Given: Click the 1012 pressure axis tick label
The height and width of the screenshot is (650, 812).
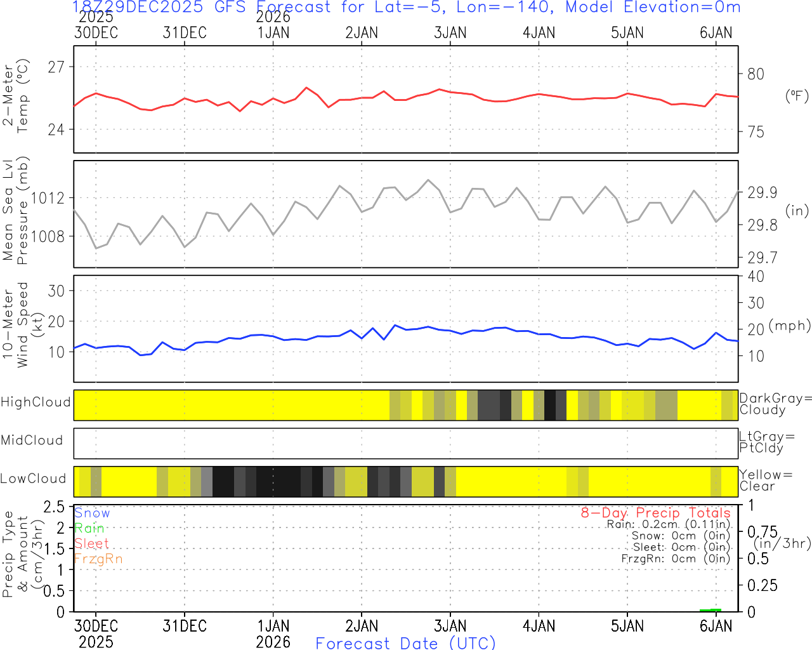Looking at the screenshot, I should click(x=48, y=198).
